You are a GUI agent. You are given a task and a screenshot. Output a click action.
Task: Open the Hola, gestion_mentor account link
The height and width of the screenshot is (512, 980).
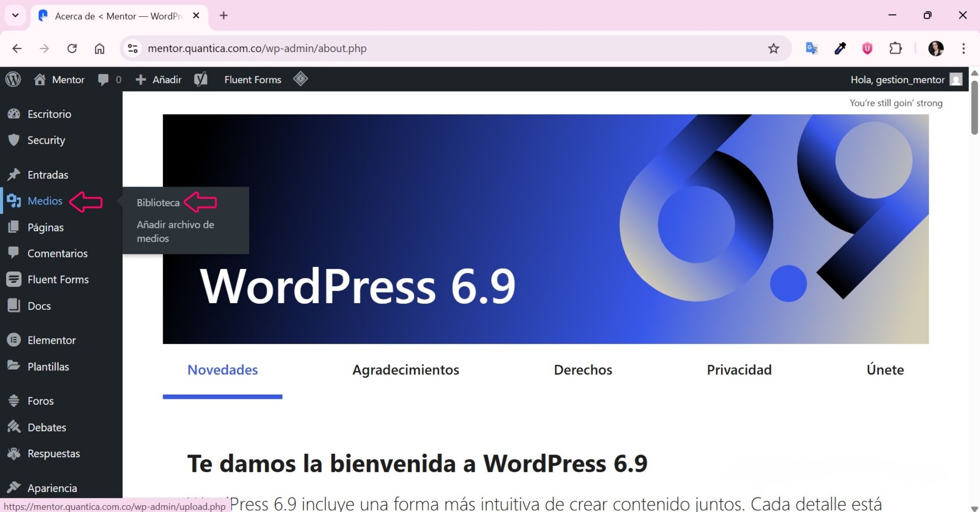(x=897, y=80)
